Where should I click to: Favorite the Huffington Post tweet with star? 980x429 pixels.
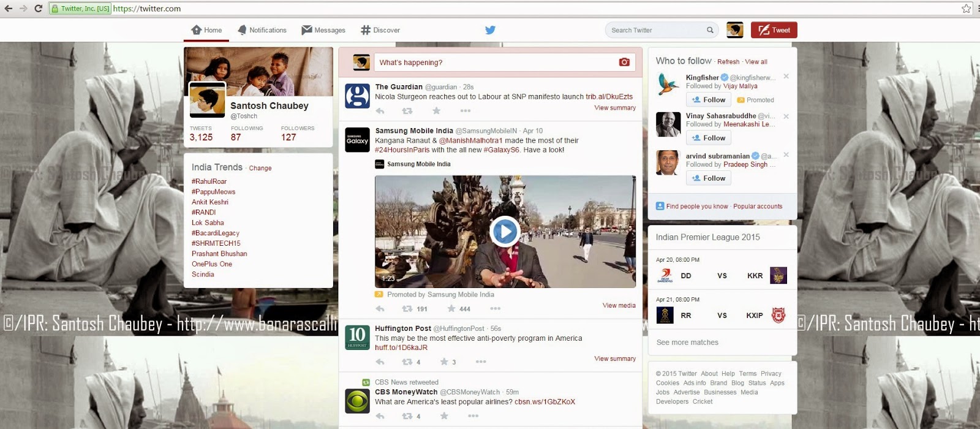click(444, 362)
